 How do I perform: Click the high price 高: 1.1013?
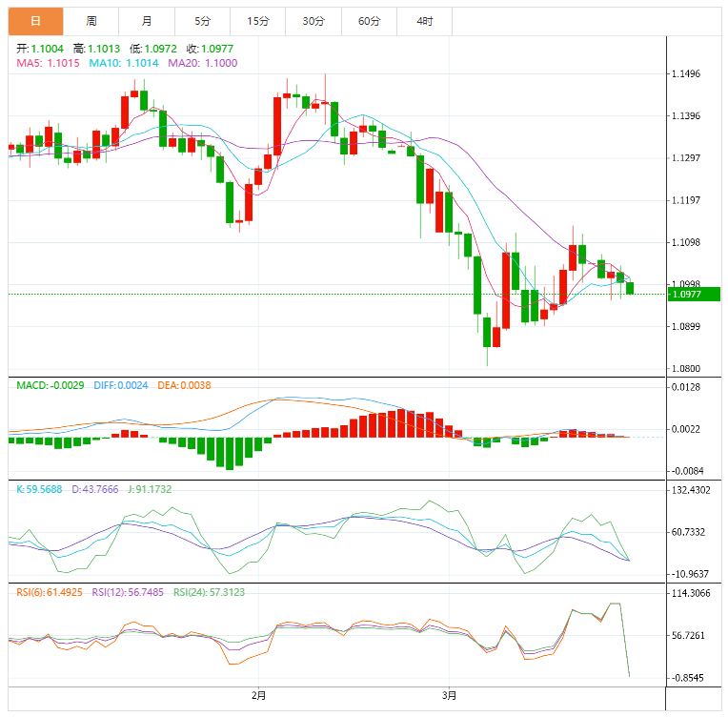(x=96, y=49)
